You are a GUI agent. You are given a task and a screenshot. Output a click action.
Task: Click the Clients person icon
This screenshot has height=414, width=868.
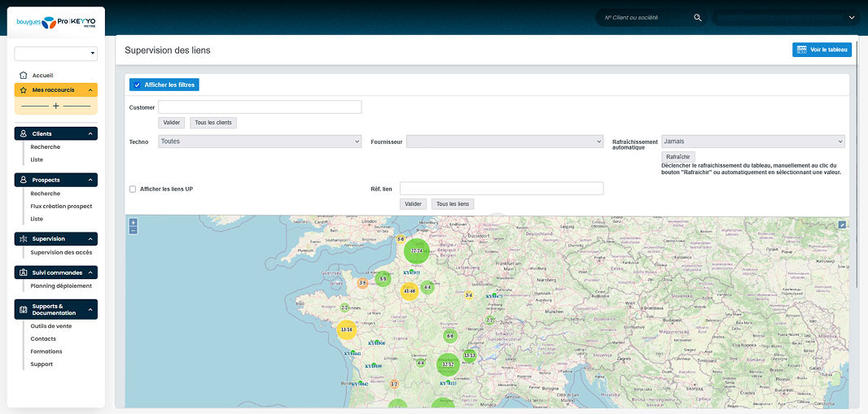click(24, 133)
